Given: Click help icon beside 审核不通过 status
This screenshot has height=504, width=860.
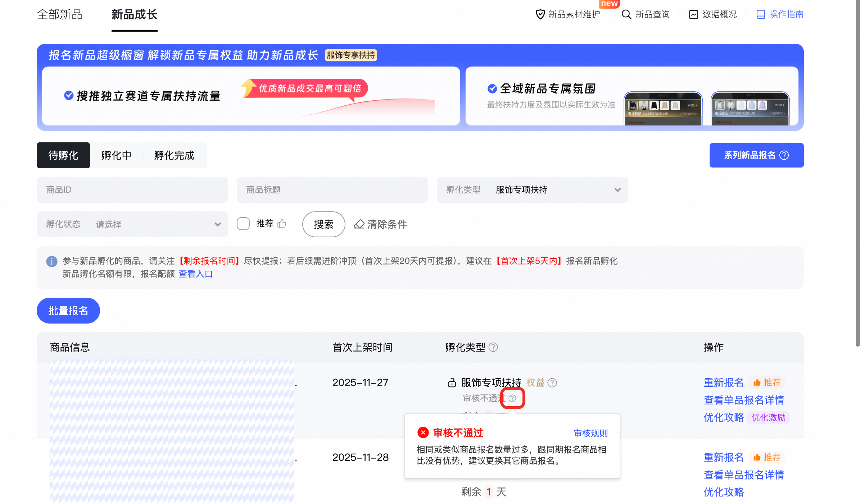Looking at the screenshot, I should (512, 398).
